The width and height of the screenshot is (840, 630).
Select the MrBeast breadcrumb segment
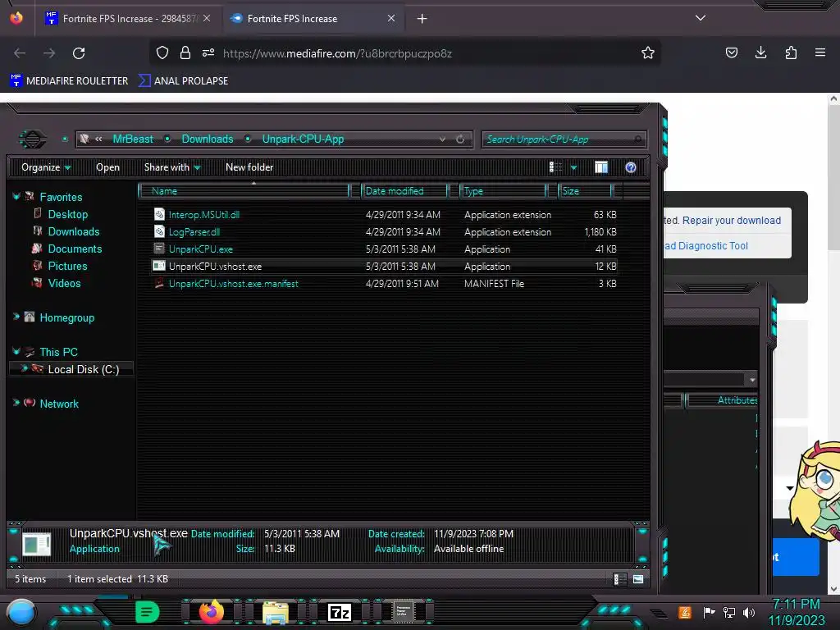pos(133,139)
